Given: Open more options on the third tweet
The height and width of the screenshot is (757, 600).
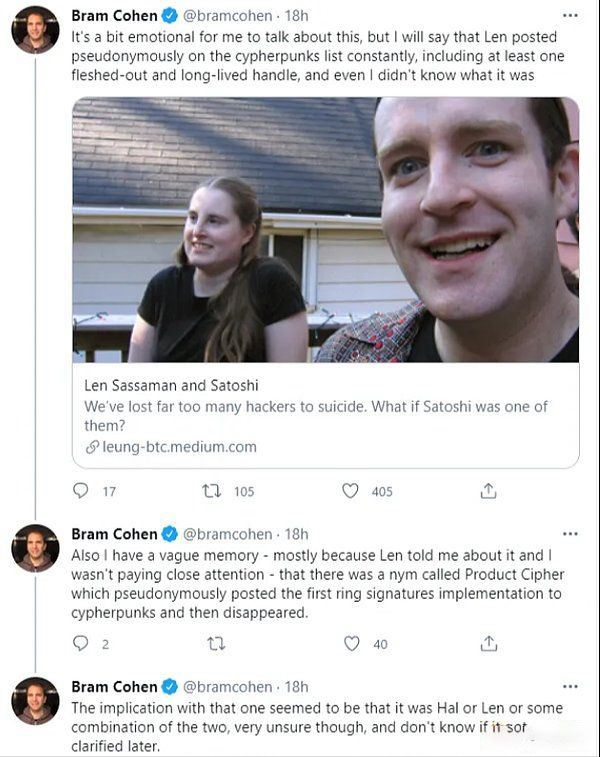Looking at the screenshot, I should click(x=570, y=687).
